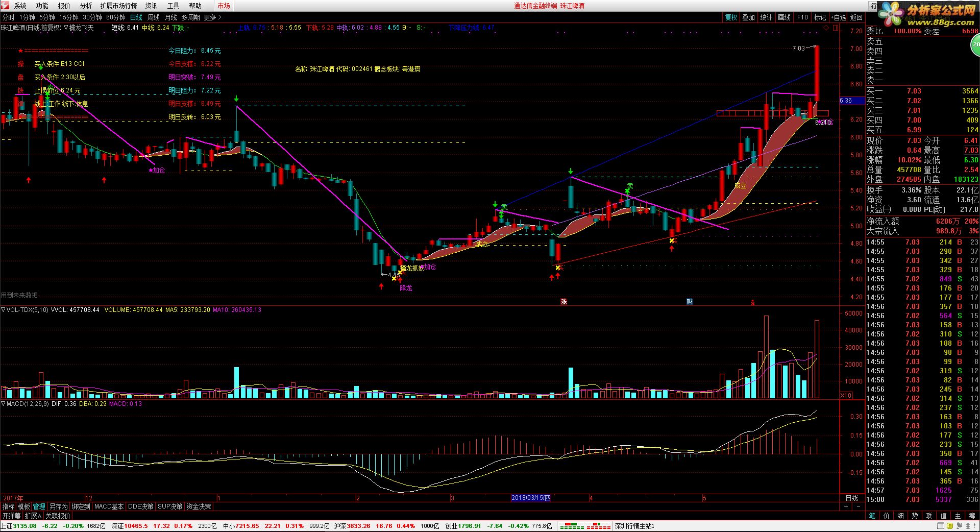980x532 pixels.
Task: Click the red square icon above price axis
Action: 835,28
